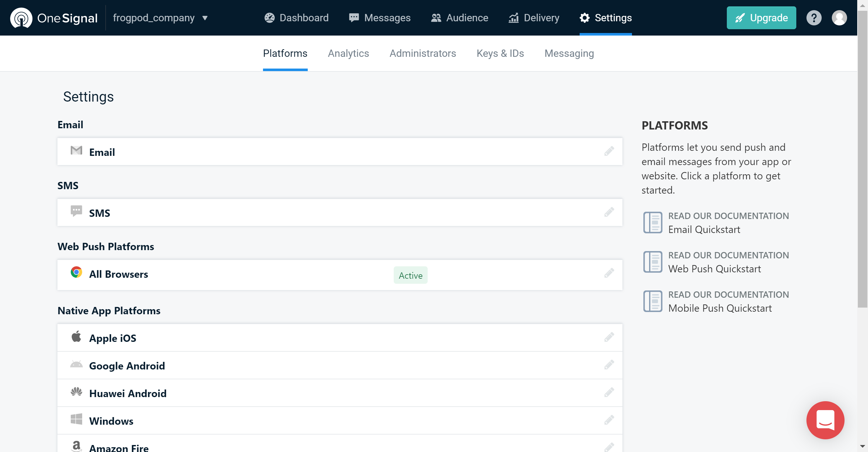Click the Upgrade button
Image resolution: width=868 pixels, height=452 pixels.
pyautogui.click(x=761, y=18)
